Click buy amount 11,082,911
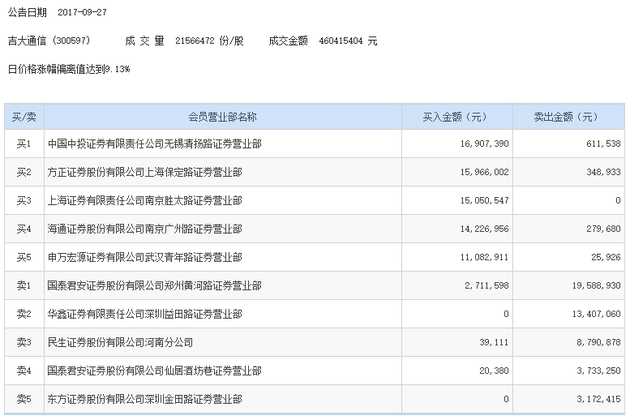Viewport: 630px width, 420px height. coord(485,258)
